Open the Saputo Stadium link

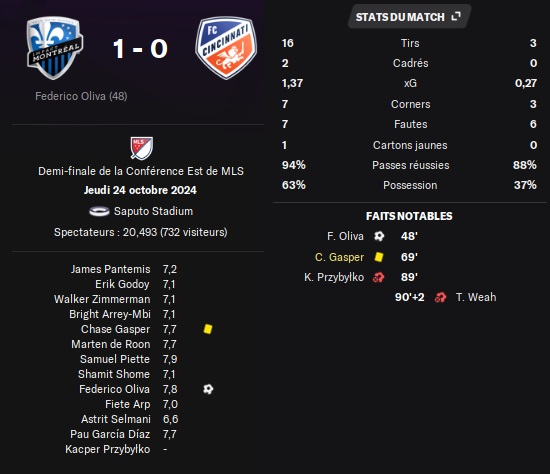click(x=153, y=211)
